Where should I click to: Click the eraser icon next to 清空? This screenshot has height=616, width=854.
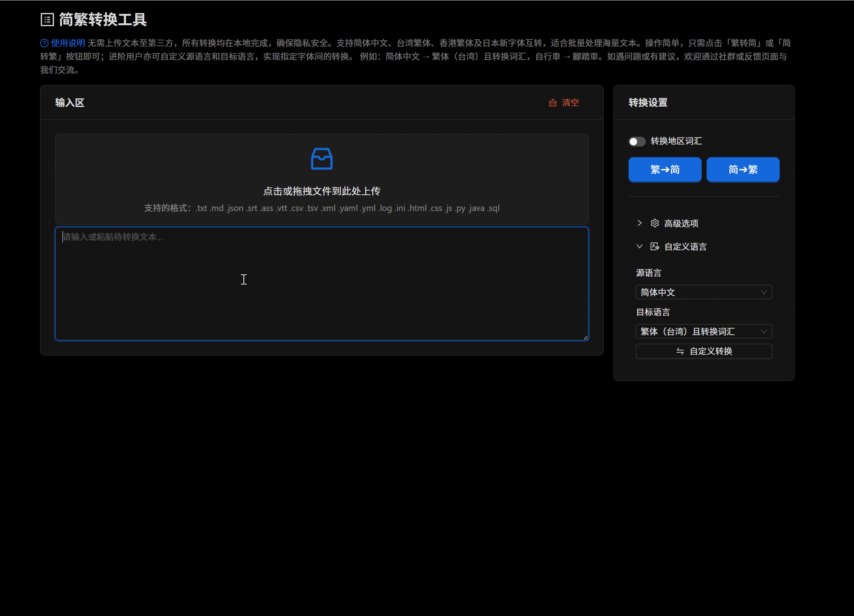pos(553,103)
